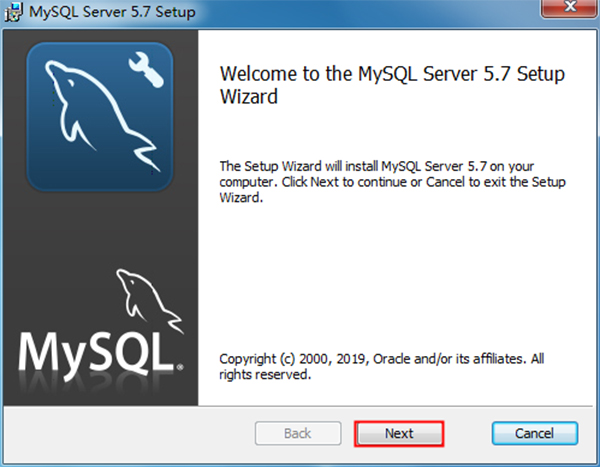Close the MySQL Server 5.7 Setup window
This screenshot has height=467, width=600.
click(x=570, y=8)
